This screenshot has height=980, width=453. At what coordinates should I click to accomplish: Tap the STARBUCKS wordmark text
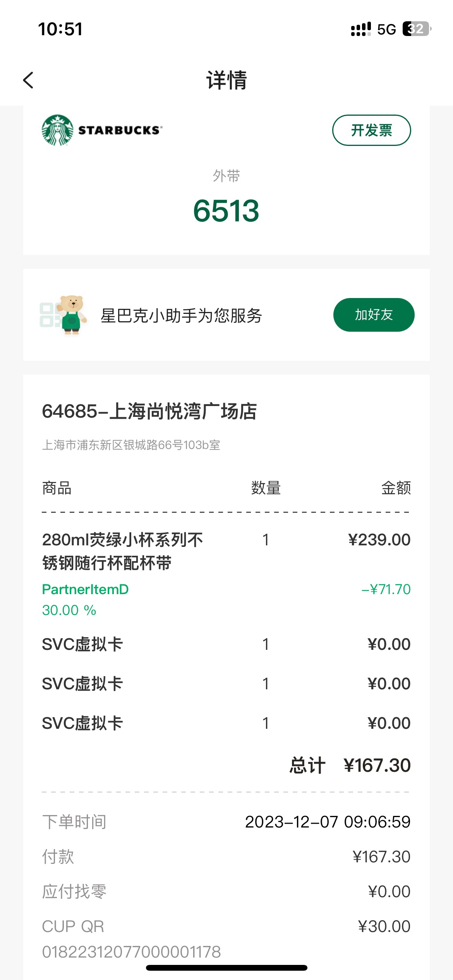coord(120,130)
